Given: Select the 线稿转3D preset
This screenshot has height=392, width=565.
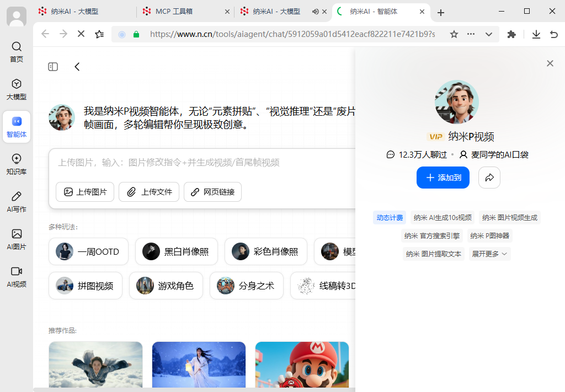Looking at the screenshot, I should 323,286.
